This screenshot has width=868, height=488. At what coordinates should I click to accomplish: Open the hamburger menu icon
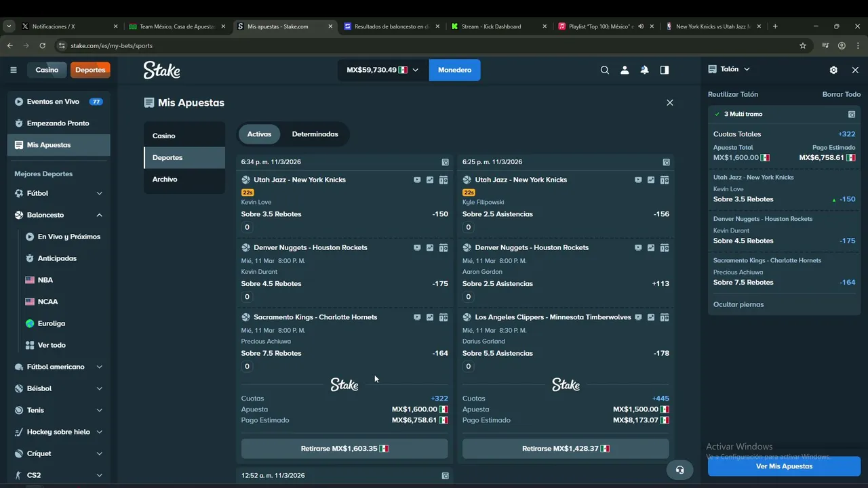14,70
